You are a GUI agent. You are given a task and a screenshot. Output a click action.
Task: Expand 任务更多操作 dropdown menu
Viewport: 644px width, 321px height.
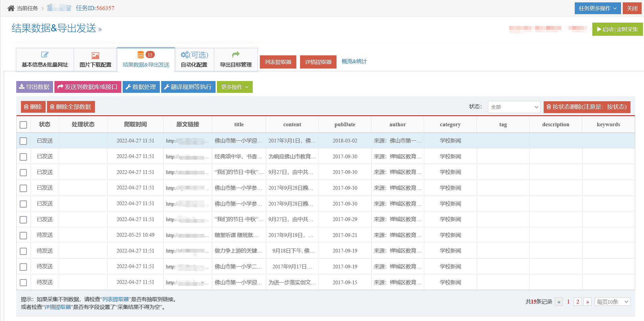(598, 8)
